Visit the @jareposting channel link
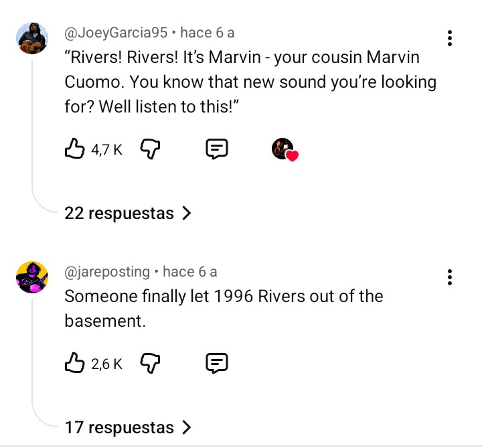 (x=107, y=271)
